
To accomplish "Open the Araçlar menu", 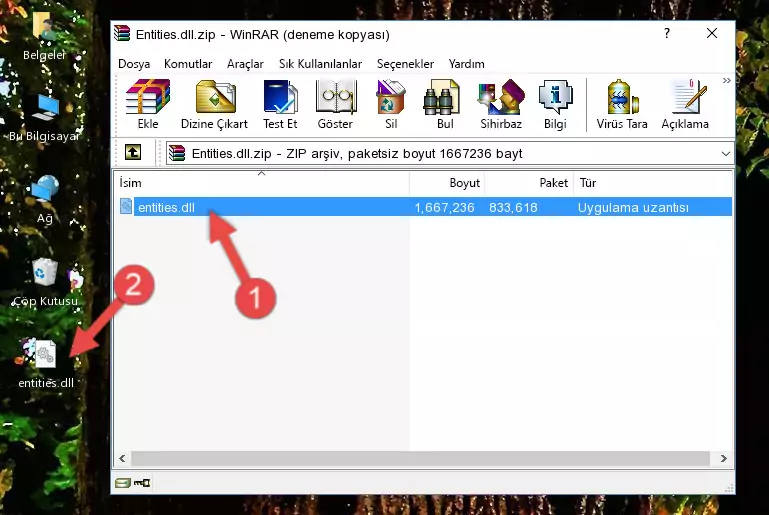I will pos(245,64).
